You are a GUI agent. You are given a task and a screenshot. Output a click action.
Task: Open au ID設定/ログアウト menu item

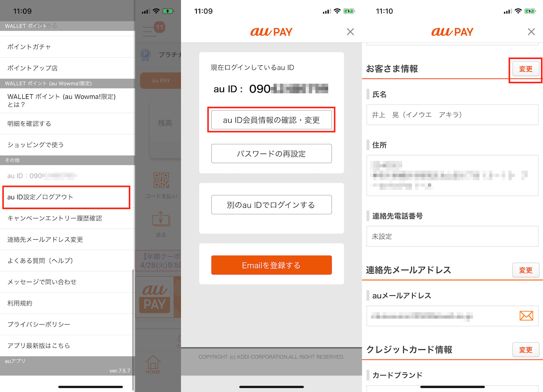[66, 197]
